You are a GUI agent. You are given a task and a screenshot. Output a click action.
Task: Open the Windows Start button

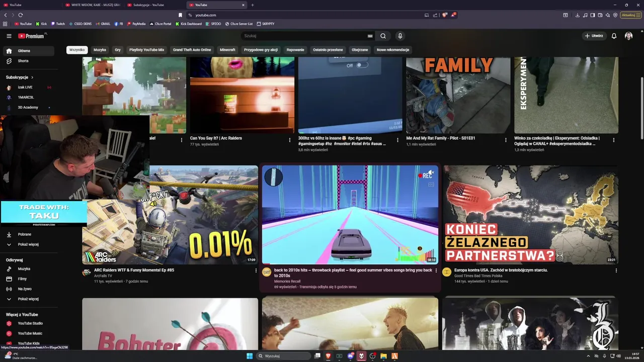point(250,356)
